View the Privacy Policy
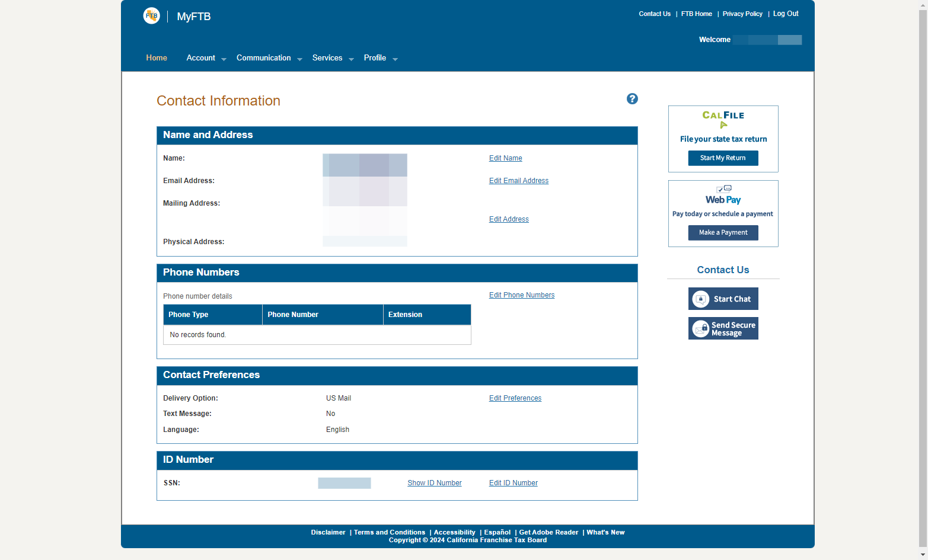928x560 pixels. [x=742, y=14]
